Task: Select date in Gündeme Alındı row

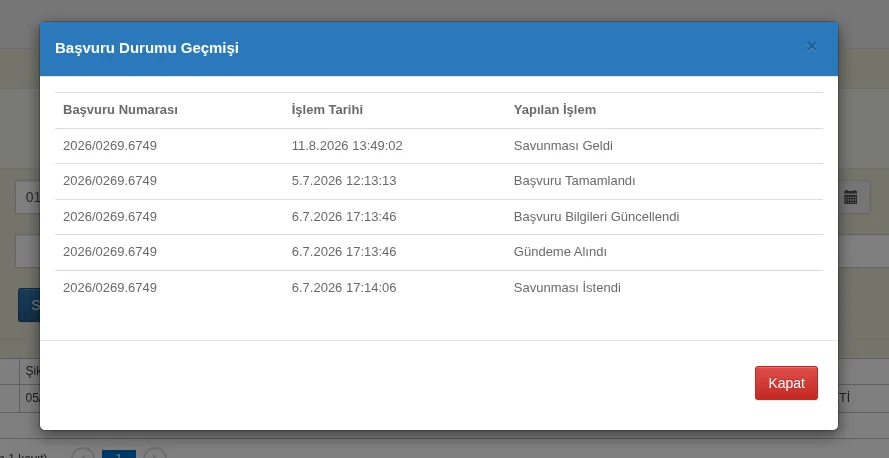Action: pos(344,252)
